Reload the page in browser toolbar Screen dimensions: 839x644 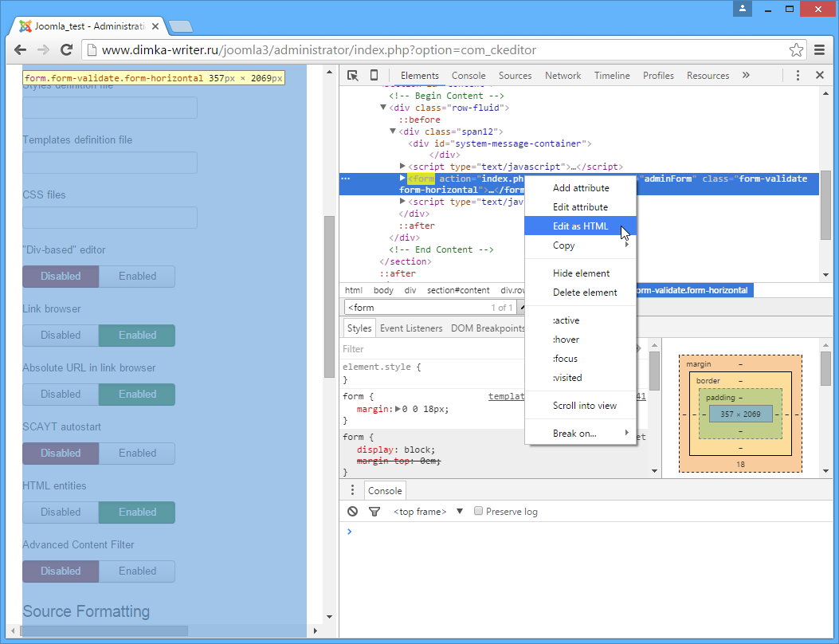coord(67,50)
